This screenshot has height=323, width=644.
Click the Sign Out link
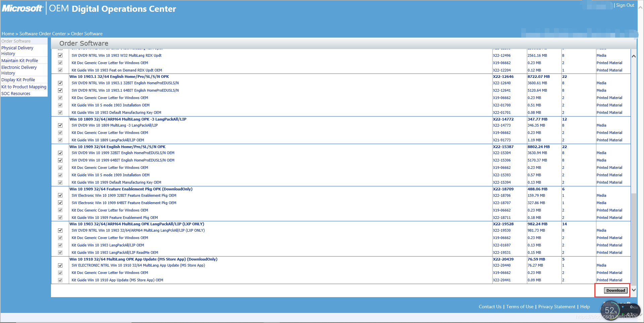tap(625, 5)
